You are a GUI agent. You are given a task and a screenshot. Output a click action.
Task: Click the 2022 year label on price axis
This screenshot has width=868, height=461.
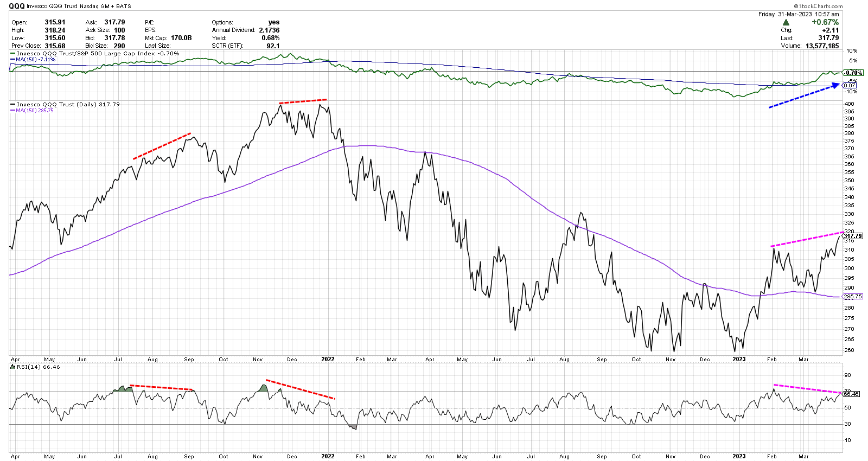point(328,359)
